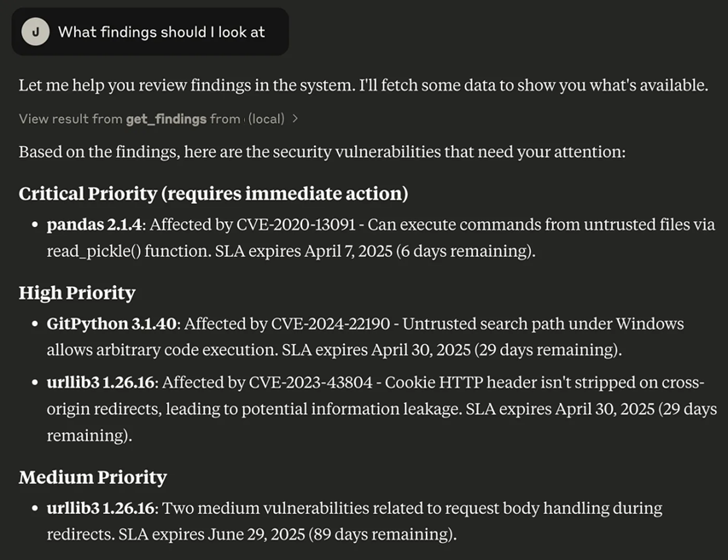Expand the chevron after (local)

(x=295, y=120)
